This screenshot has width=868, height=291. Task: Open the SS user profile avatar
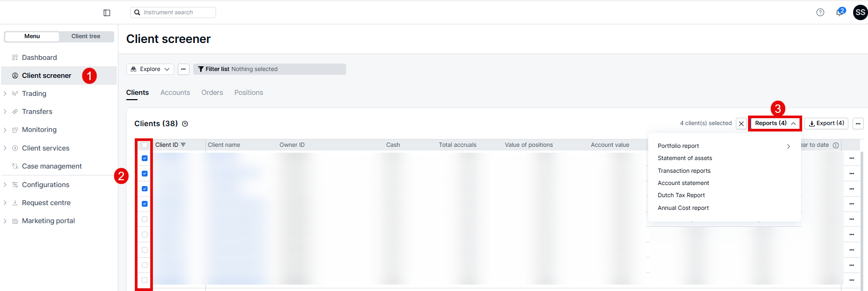860,12
